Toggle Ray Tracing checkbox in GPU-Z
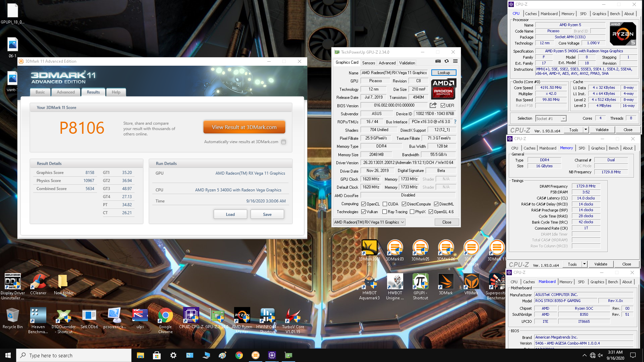Viewport: 644px width, 362px height. click(384, 212)
